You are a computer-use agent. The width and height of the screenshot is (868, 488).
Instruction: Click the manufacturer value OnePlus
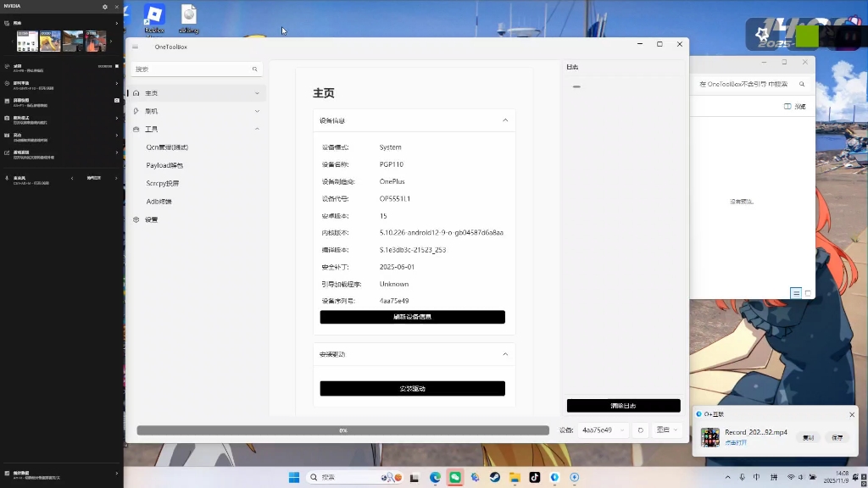(x=392, y=181)
